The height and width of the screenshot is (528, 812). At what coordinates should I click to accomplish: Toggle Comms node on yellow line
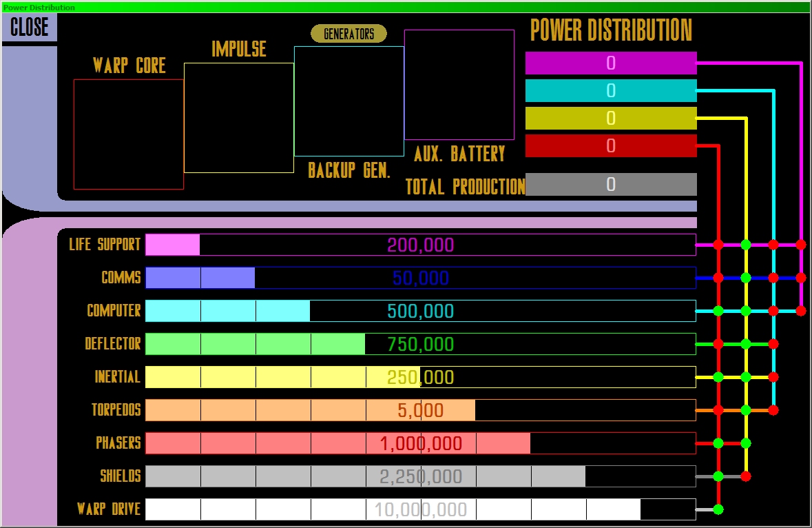(746, 278)
